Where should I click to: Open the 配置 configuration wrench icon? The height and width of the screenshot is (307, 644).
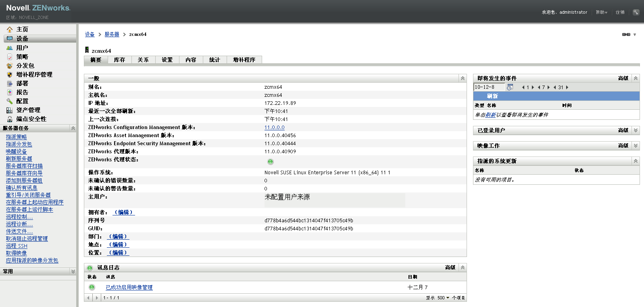(x=10, y=101)
